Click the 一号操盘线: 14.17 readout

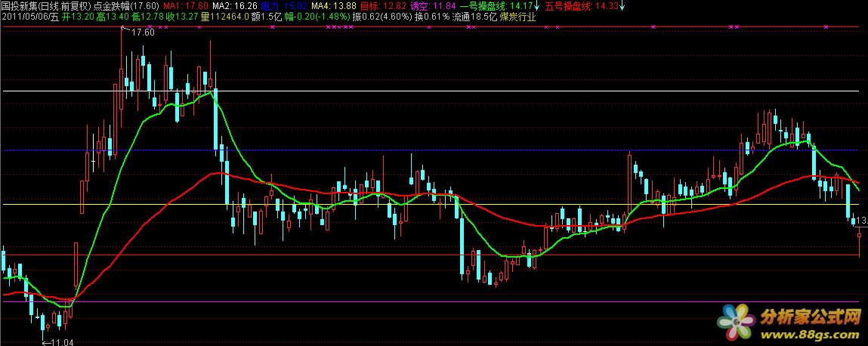tap(496, 7)
